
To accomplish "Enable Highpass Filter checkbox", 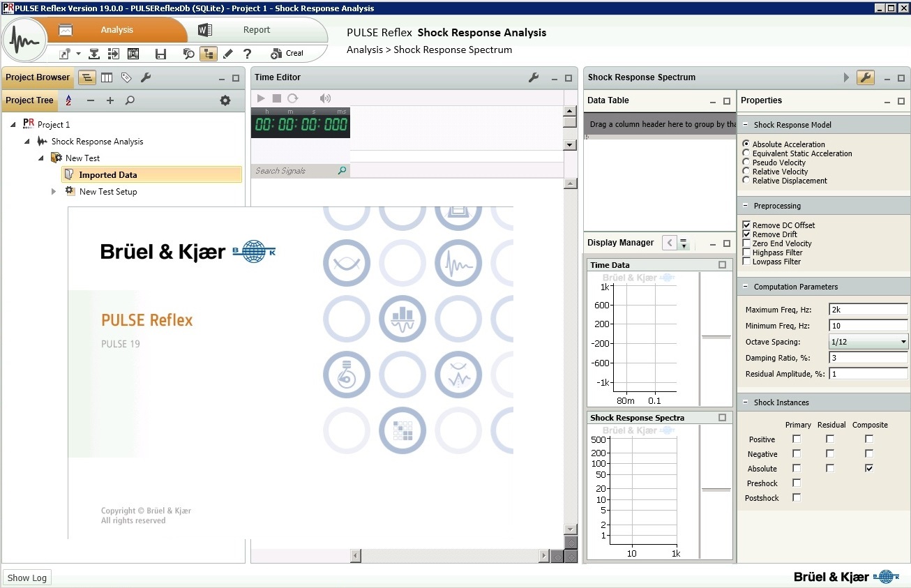I will point(747,252).
